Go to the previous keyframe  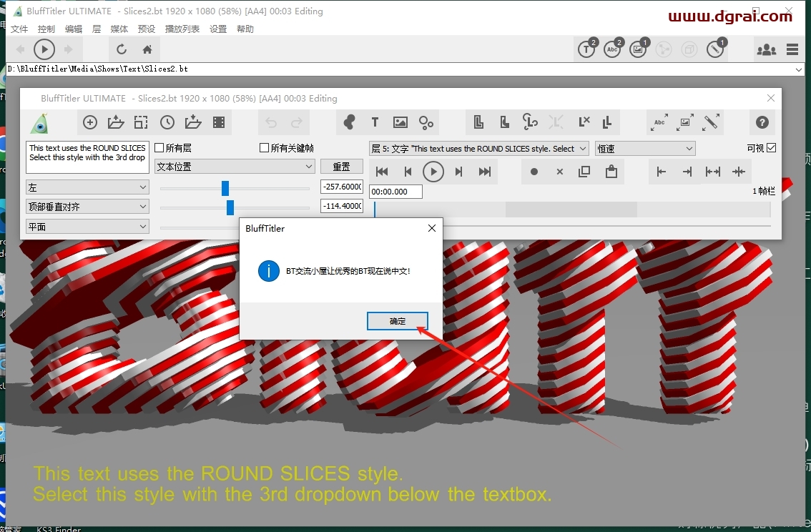(408, 172)
